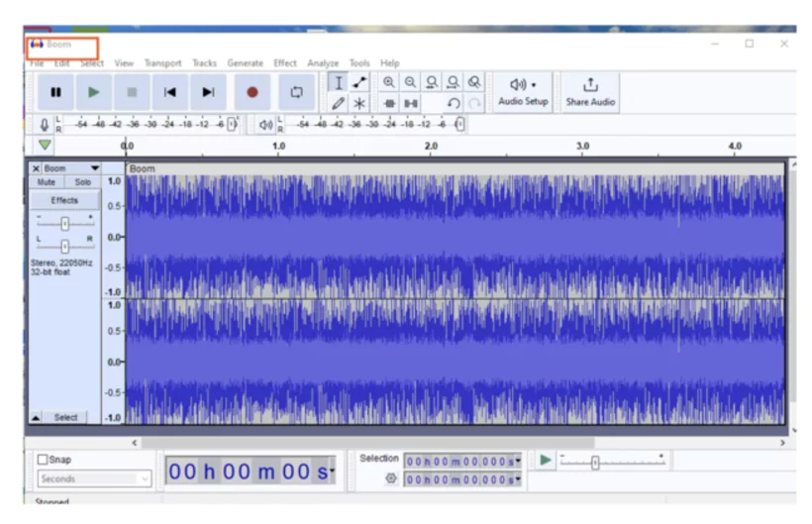Start recording with the red Record button

[x=253, y=92]
